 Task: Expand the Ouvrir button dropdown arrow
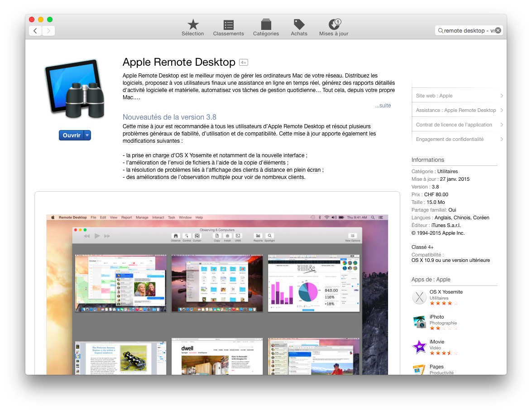(87, 135)
